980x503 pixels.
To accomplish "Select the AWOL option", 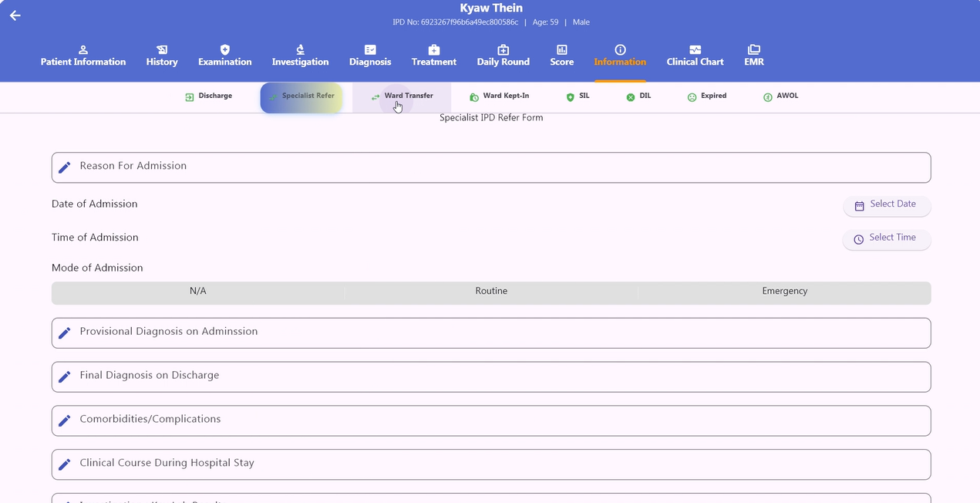I will click(780, 96).
